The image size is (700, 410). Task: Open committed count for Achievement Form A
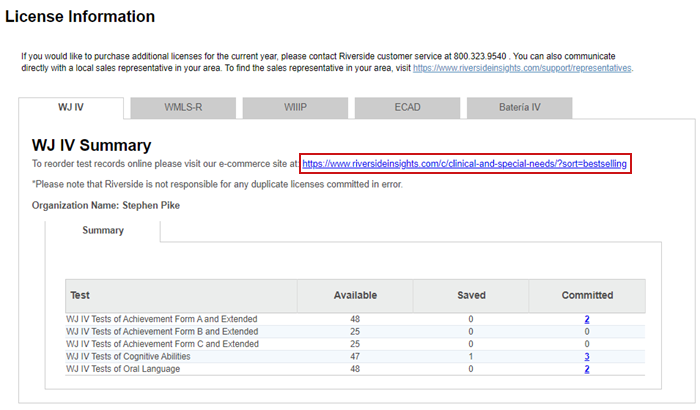[x=587, y=319]
